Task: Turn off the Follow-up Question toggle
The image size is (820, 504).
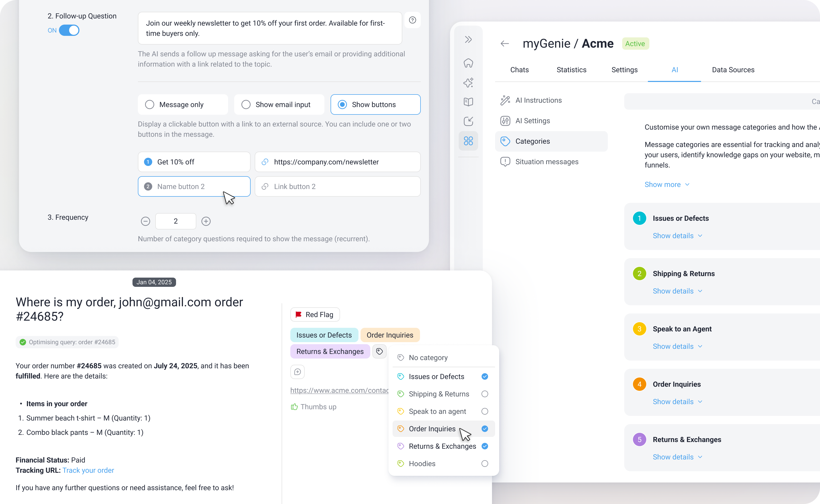Action: (x=69, y=30)
